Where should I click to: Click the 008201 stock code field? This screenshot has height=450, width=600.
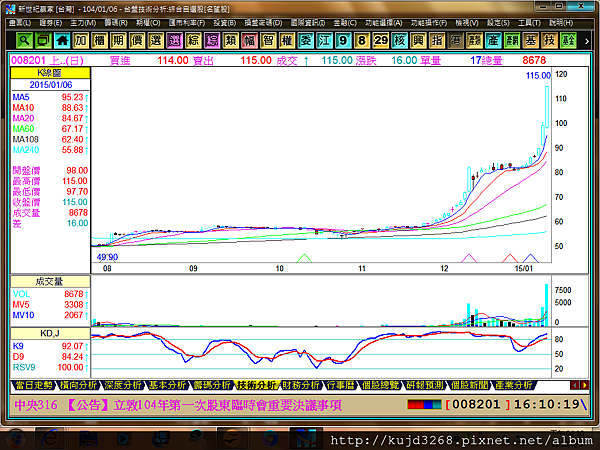click(28, 60)
